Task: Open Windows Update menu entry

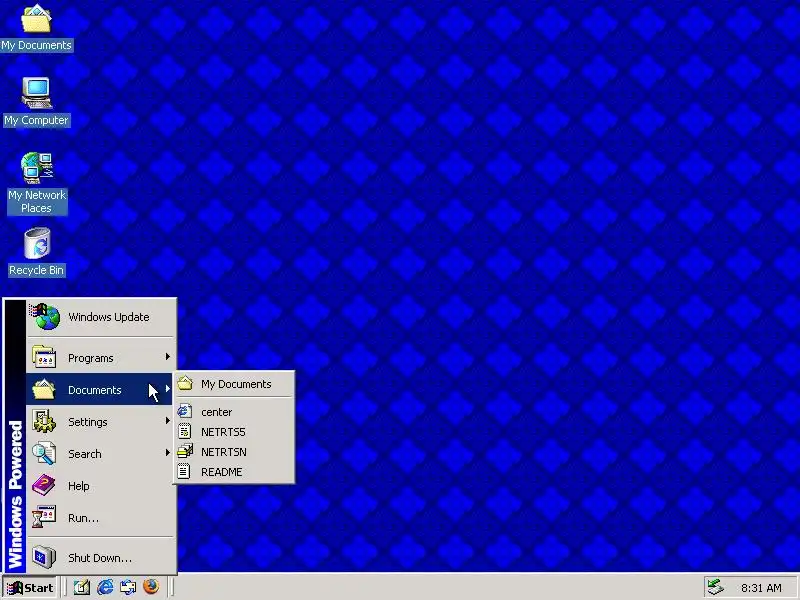Action: 100,317
